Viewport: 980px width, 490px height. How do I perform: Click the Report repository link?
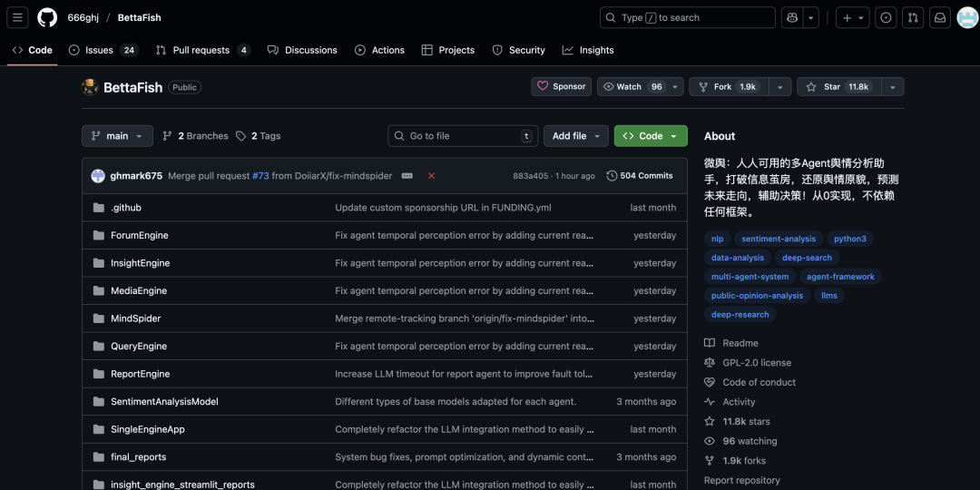point(742,480)
